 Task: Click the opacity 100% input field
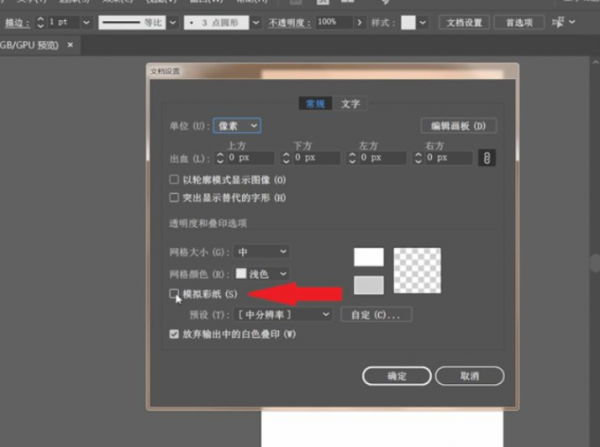[x=334, y=22]
